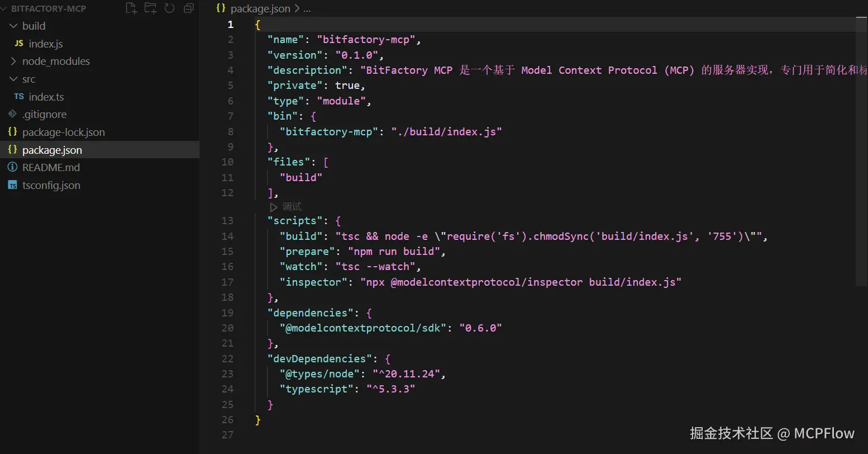
Task: Click the git icon beside .gitignore
Action: 12,114
